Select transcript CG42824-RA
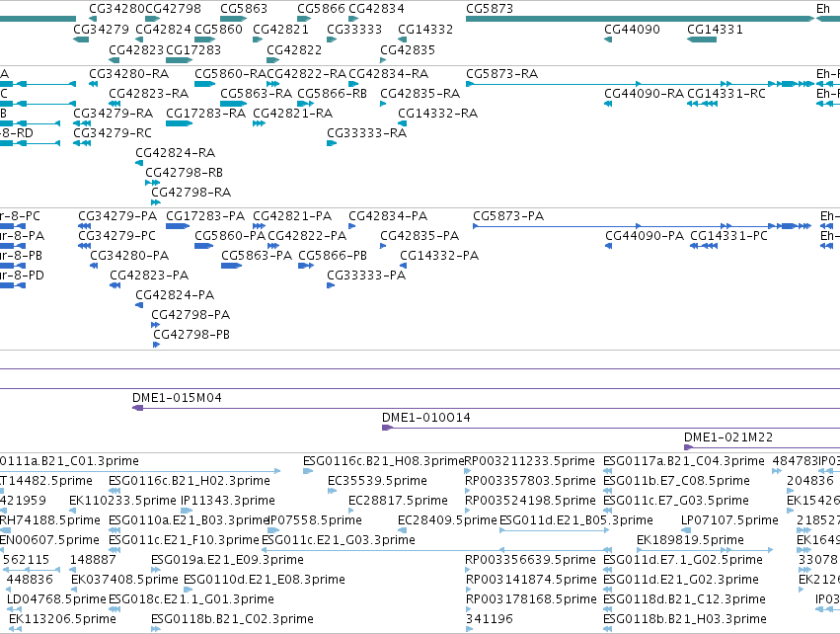 click(x=175, y=153)
